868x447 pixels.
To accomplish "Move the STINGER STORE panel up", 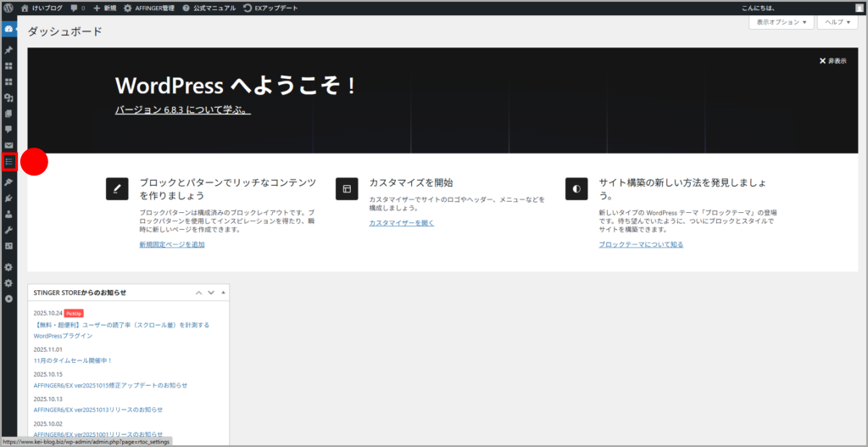I will tap(199, 293).
